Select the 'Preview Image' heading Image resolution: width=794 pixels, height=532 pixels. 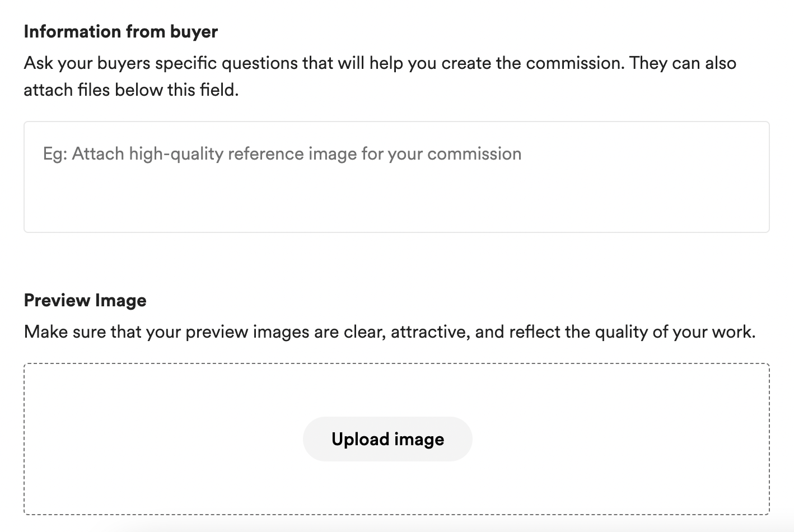pyautogui.click(x=85, y=300)
